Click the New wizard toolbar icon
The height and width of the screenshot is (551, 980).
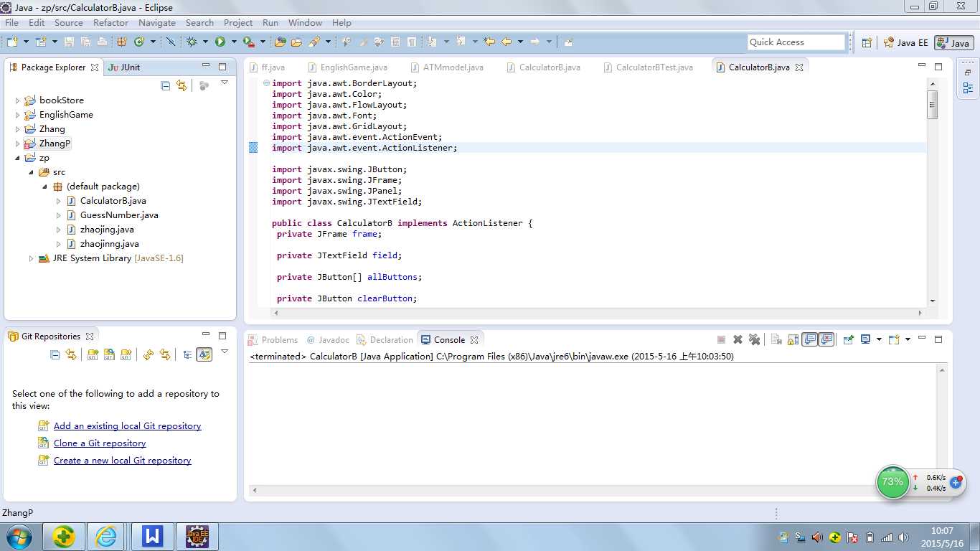[x=12, y=42]
